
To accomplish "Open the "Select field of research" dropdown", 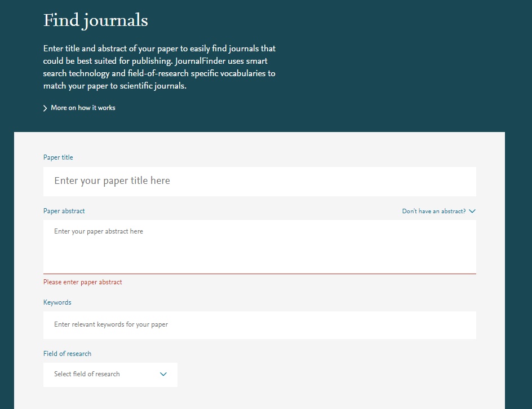I will 110,375.
